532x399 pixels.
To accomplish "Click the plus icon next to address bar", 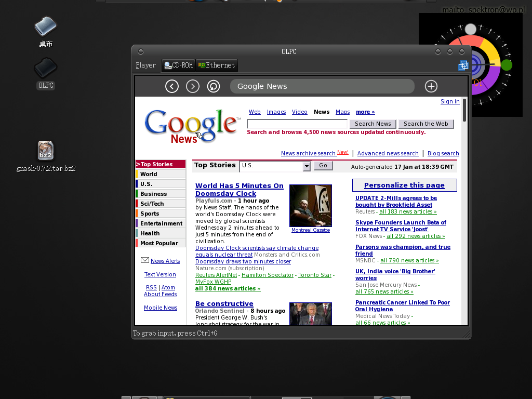I will point(431,86).
